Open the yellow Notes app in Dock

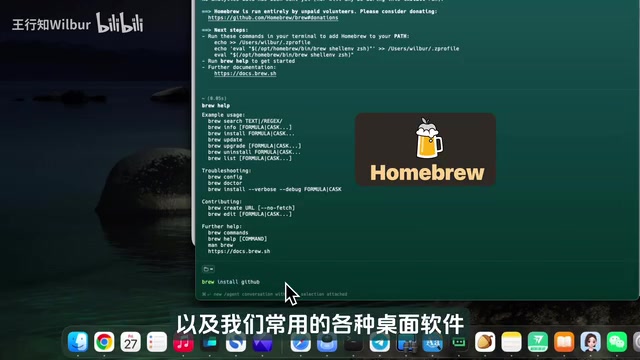[x=511, y=342]
